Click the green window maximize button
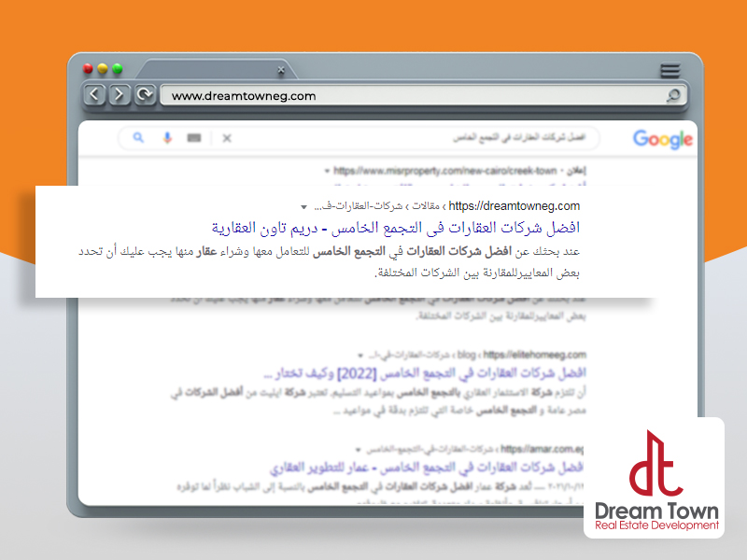This screenshot has width=747, height=560. click(118, 69)
